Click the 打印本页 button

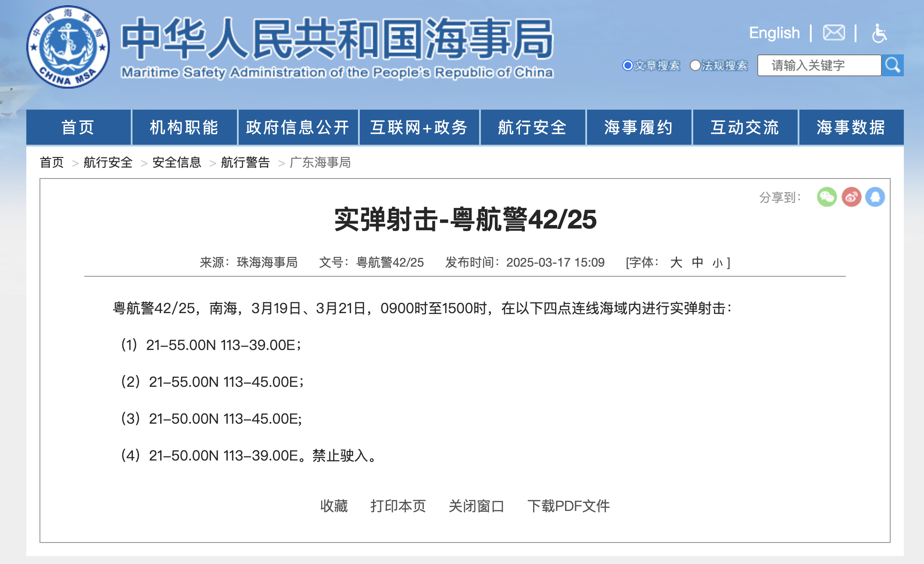[x=398, y=506]
